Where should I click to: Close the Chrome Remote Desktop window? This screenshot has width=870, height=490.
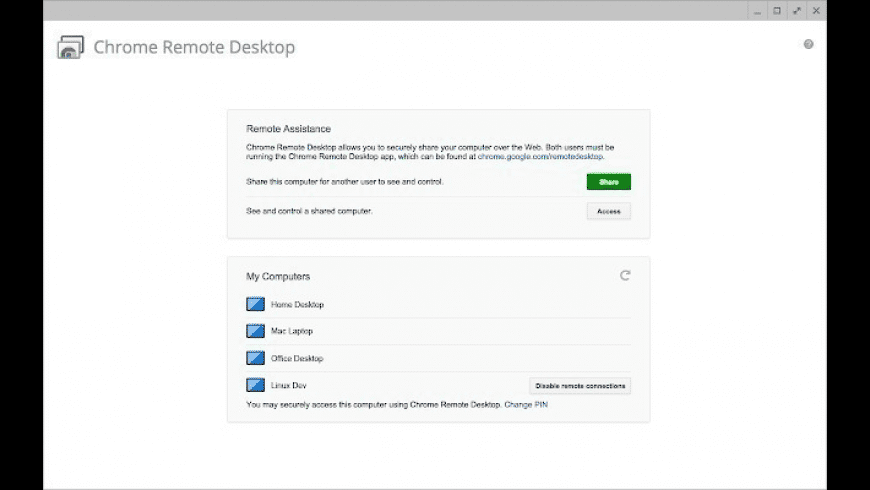[816, 11]
